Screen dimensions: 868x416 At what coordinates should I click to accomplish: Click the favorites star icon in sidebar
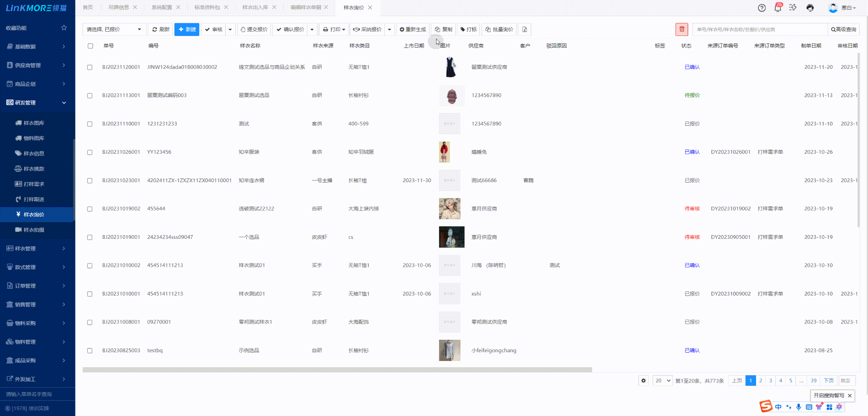pos(64,28)
